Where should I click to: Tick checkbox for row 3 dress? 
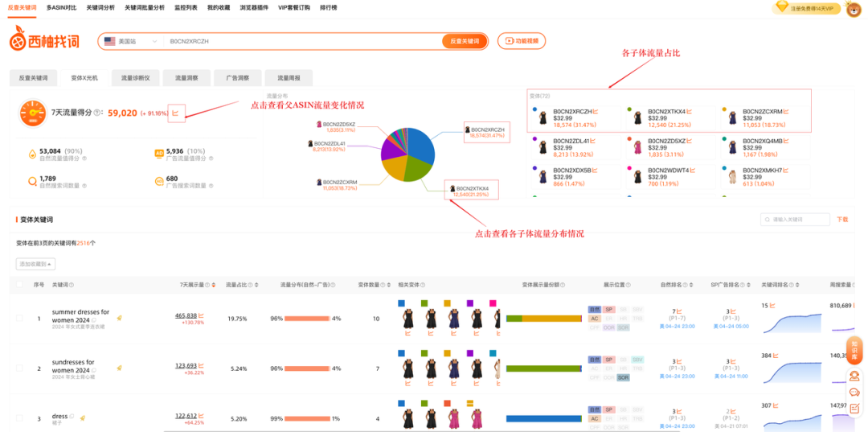coord(20,418)
